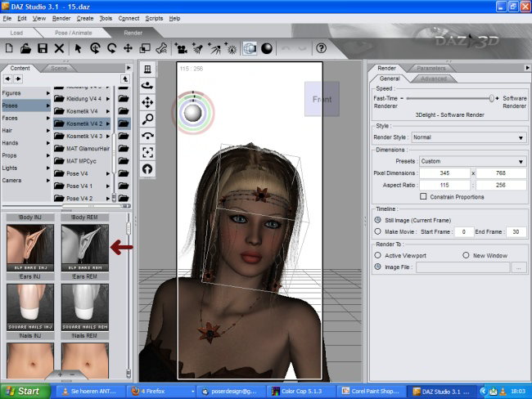This screenshot has width=532, height=399.
Task: Click the render settings globe icon
Action: [250, 48]
